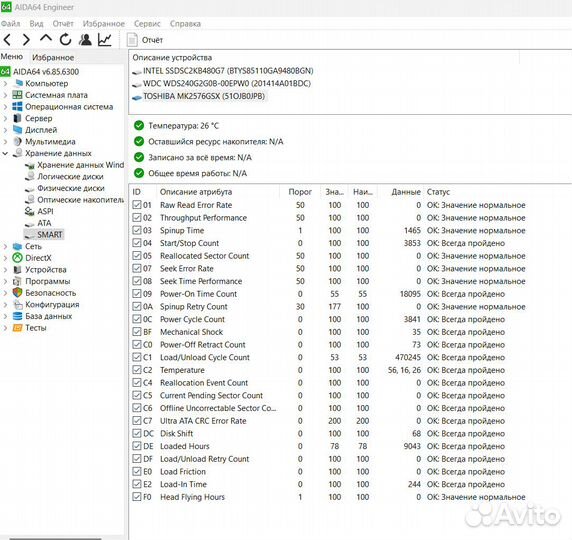Select the Сервер icon in the tree
Image resolution: width=572 pixels, height=540 pixels.
pyautogui.click(x=17, y=118)
